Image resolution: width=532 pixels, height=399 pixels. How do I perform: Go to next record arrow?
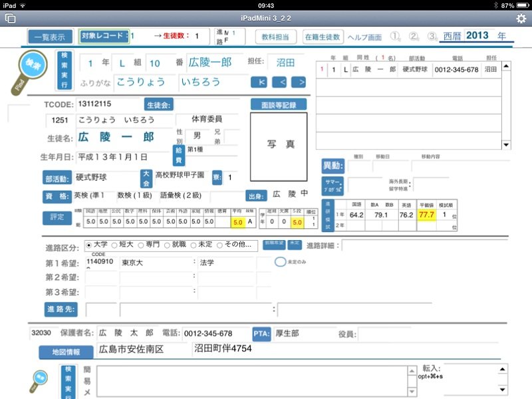tap(299, 82)
